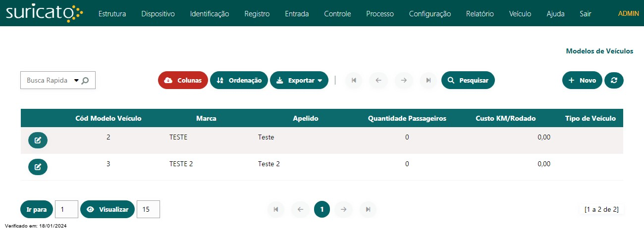
Task: Click the refresh icon beside Novo
Action: pos(614,80)
